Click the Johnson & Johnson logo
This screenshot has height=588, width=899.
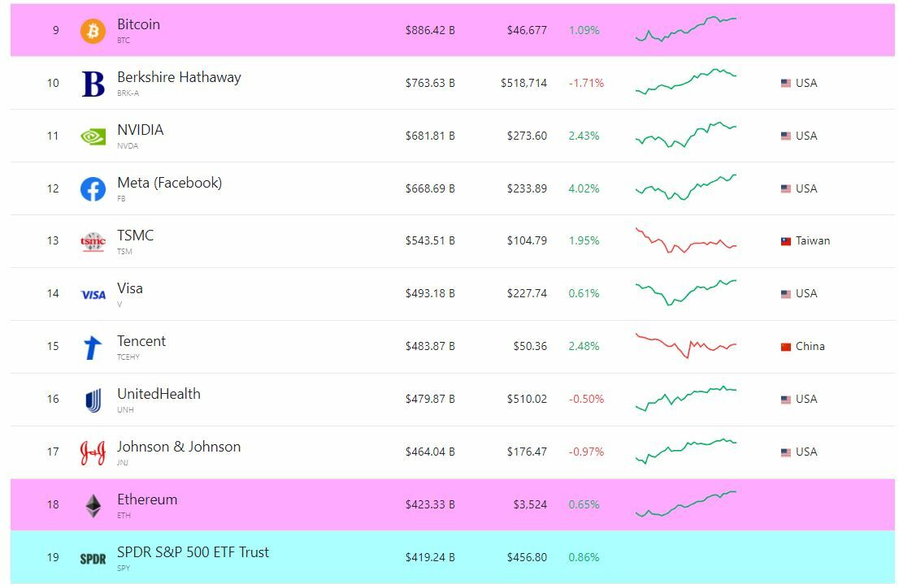(x=93, y=452)
